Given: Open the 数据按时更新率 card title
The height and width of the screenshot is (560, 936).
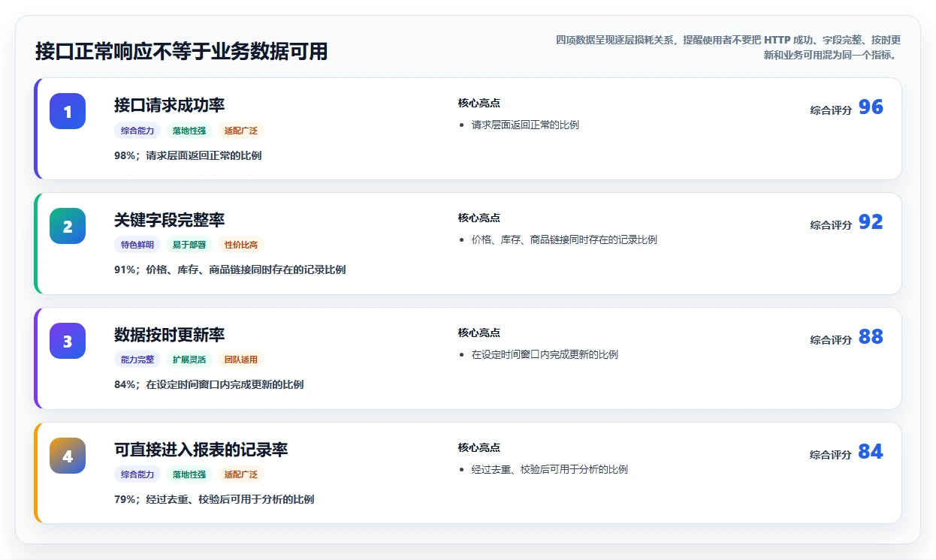Looking at the screenshot, I should [169, 334].
